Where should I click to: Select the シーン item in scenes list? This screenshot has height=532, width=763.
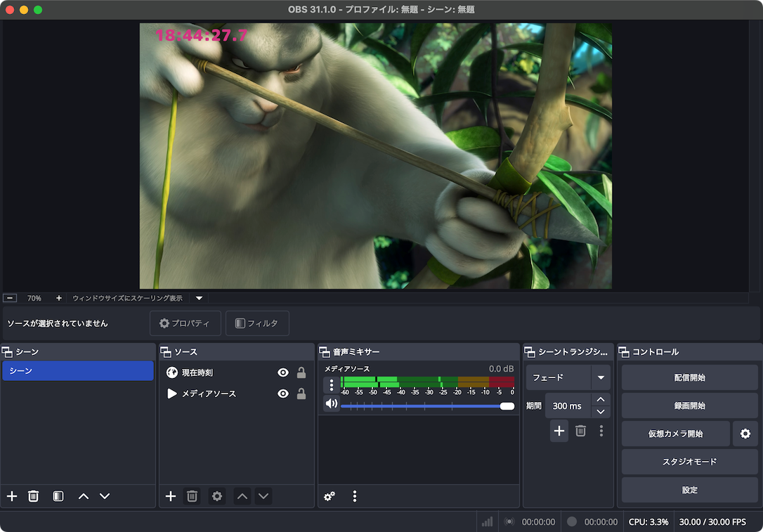tap(78, 370)
